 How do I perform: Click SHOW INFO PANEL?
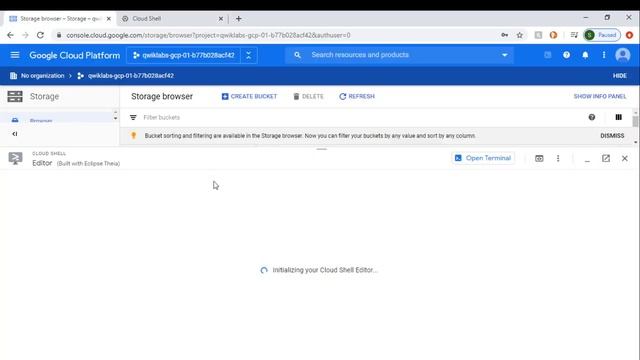tap(600, 96)
